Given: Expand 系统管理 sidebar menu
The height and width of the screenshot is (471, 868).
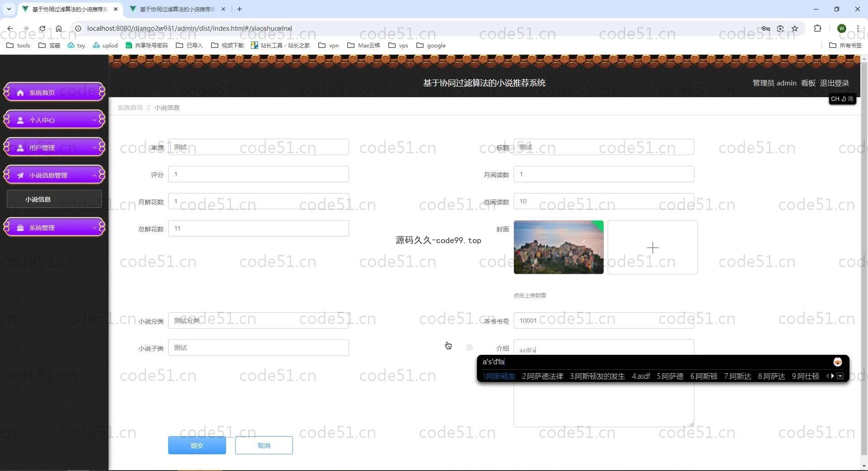Looking at the screenshot, I should pos(54,227).
